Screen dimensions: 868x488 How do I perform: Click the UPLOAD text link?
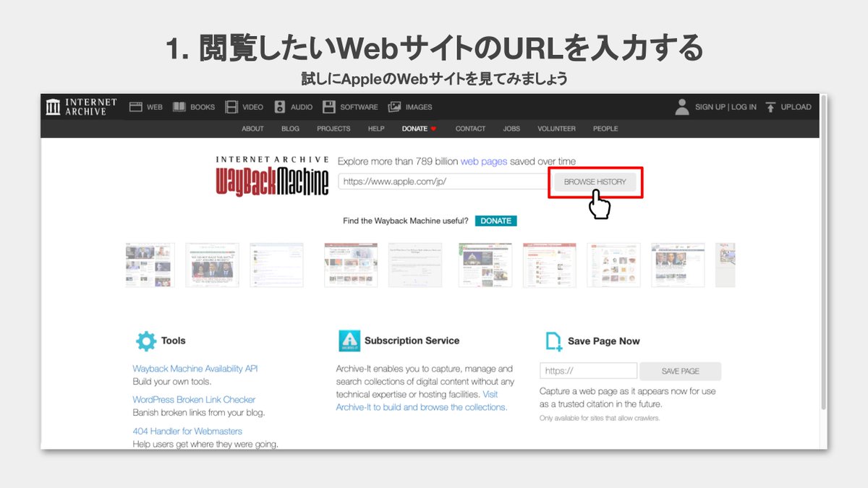(796, 107)
